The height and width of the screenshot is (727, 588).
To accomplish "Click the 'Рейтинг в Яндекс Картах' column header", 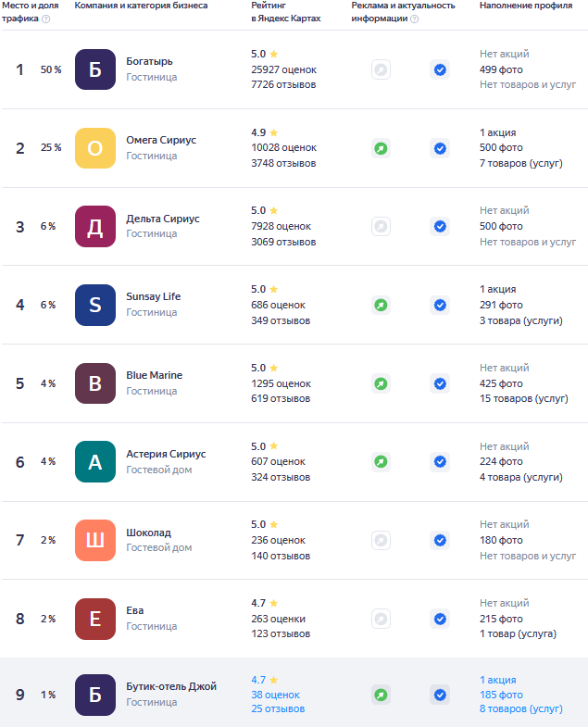I will click(285, 12).
